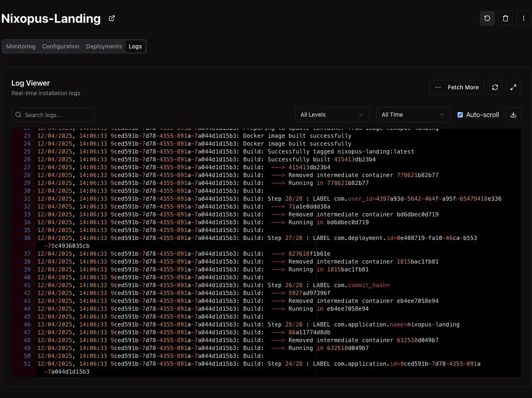Click the 'Running in bd6dbec0d719' log line

point(203,222)
